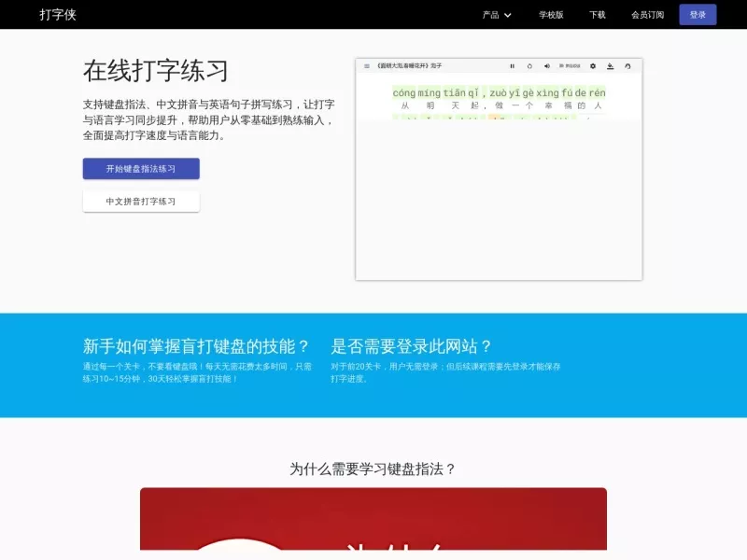Click the highlight/color fill icon in demo
The height and width of the screenshot is (560, 747).
611,66
